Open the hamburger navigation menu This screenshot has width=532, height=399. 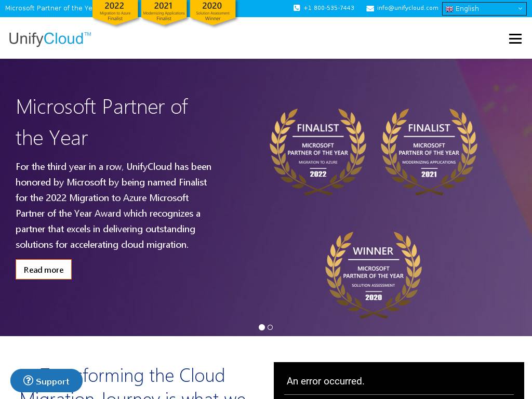[515, 39]
